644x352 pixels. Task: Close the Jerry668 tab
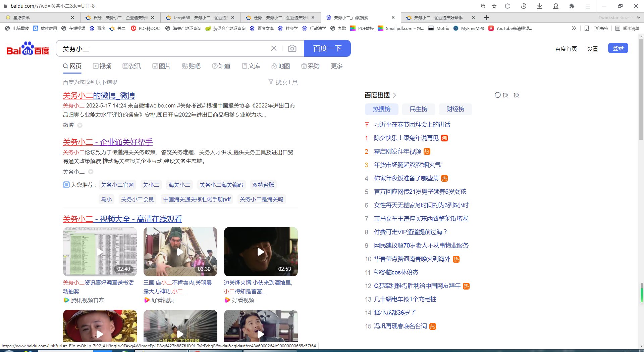[233, 17]
